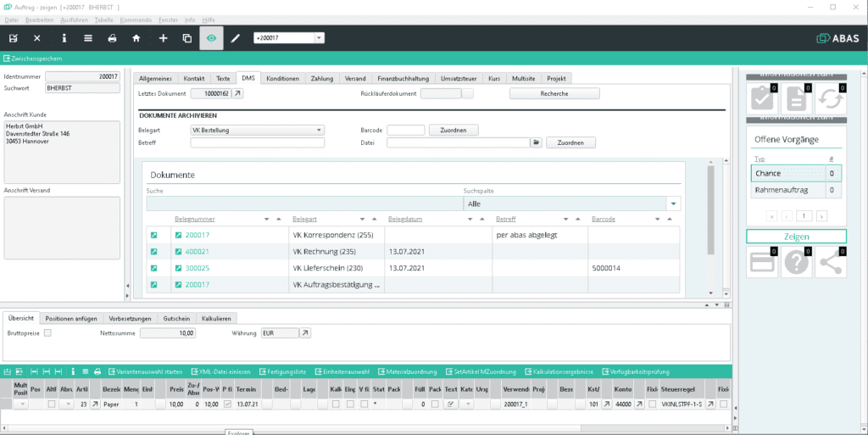
Task: Toggle the Bruttopreise checkbox
Action: (47, 333)
